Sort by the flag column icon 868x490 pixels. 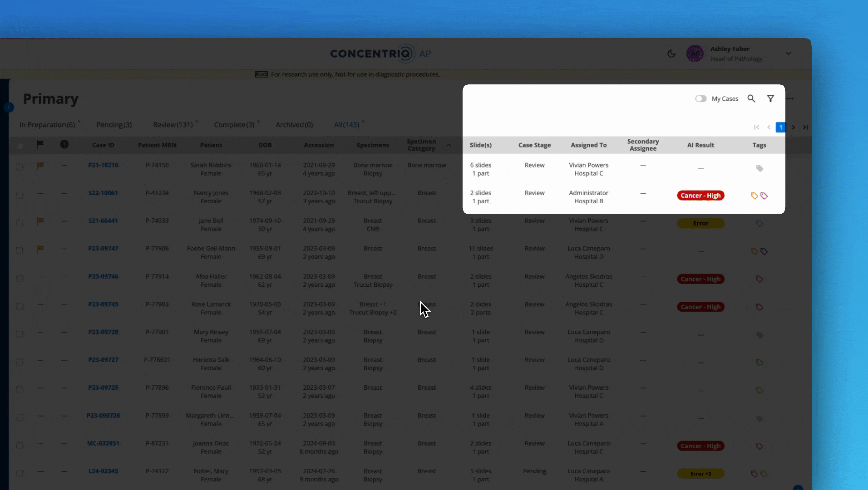pyautogui.click(x=40, y=144)
